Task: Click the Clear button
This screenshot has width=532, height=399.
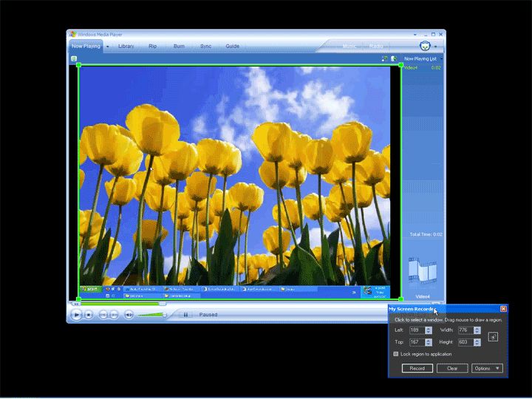Action: point(451,368)
